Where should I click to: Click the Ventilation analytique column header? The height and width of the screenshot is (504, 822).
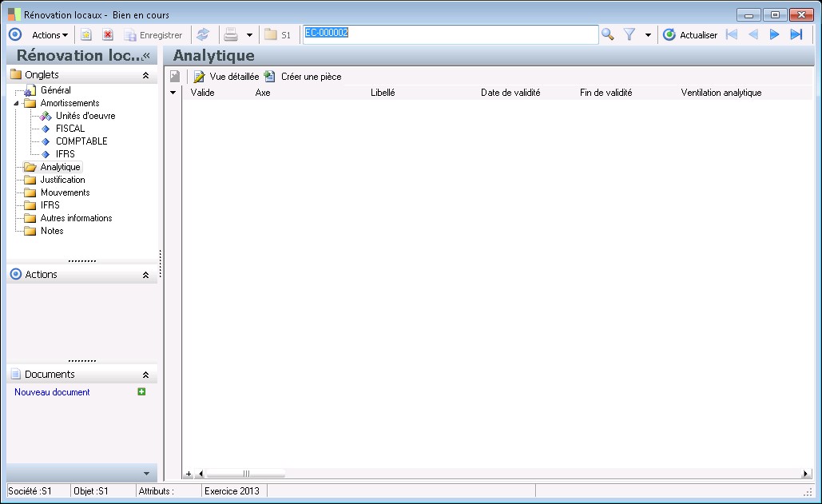click(x=721, y=93)
